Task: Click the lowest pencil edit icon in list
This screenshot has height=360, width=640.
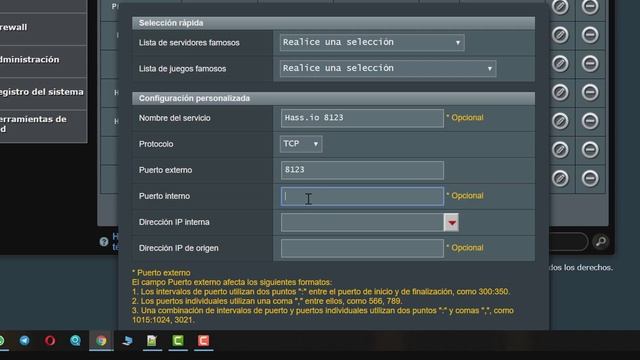Action: coord(560,178)
